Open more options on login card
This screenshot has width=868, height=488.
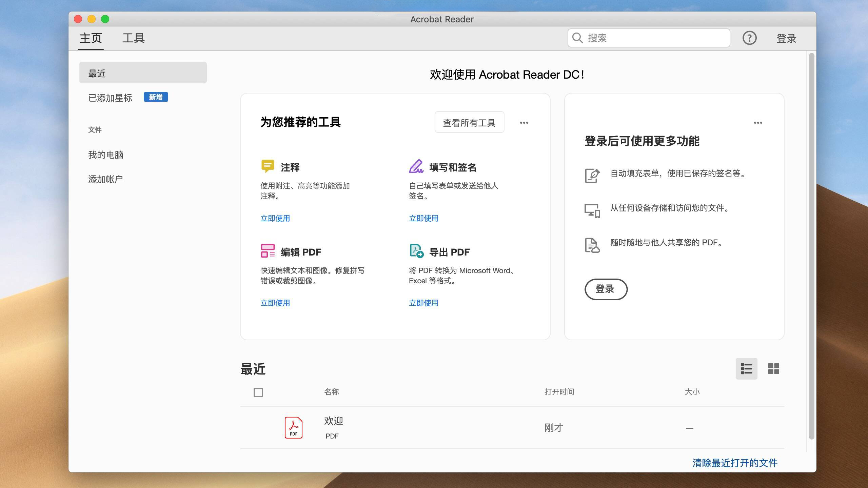coord(758,123)
